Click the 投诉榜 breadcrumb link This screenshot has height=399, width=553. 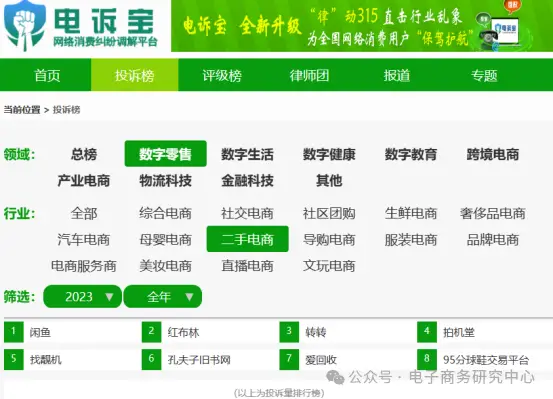[x=66, y=110]
